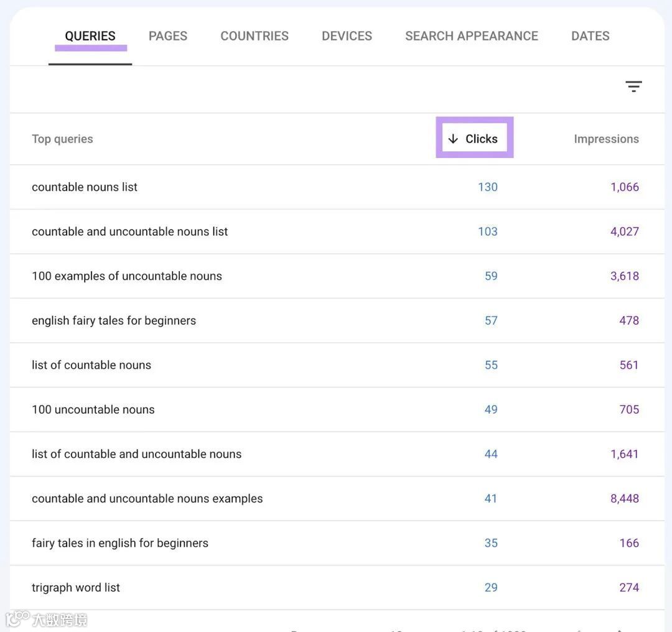
Task: Select "countable and uncountable nouns examples" query
Action: pos(147,499)
